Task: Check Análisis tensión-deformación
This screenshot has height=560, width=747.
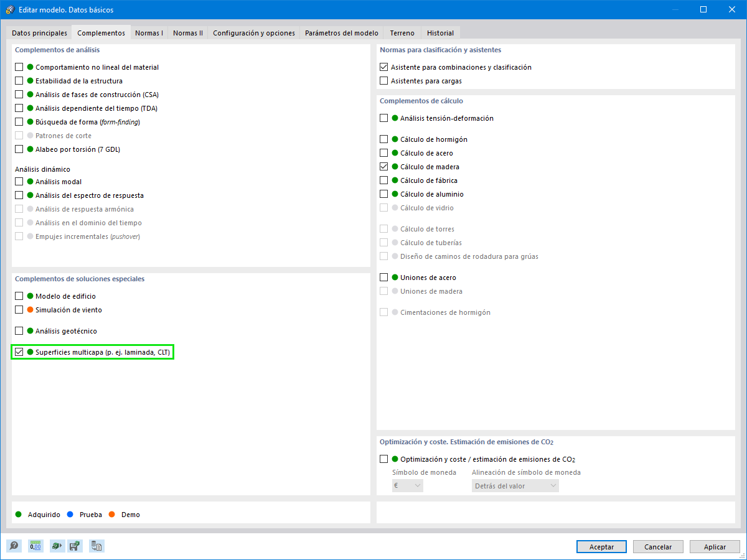Action: pos(384,118)
